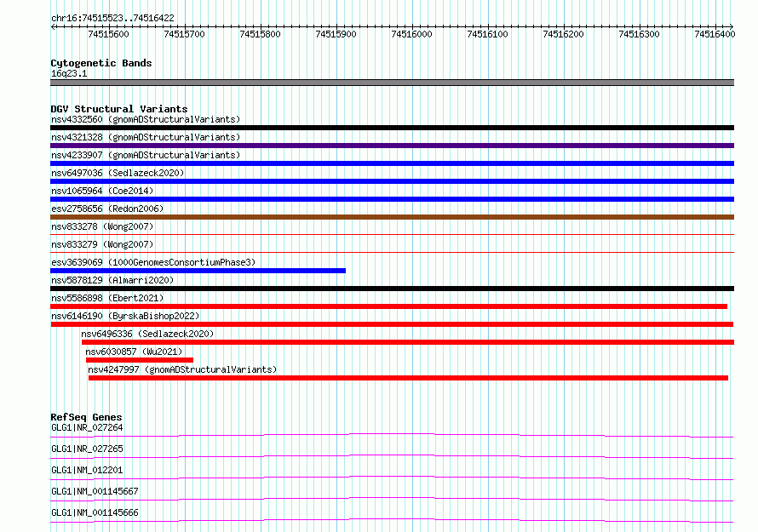Open variant label nsv833278 (Wong2007)
This screenshot has height=532, width=758.
point(102,226)
